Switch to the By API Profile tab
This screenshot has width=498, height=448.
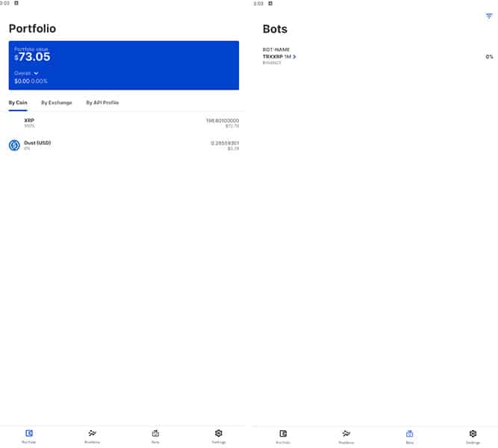102,102
